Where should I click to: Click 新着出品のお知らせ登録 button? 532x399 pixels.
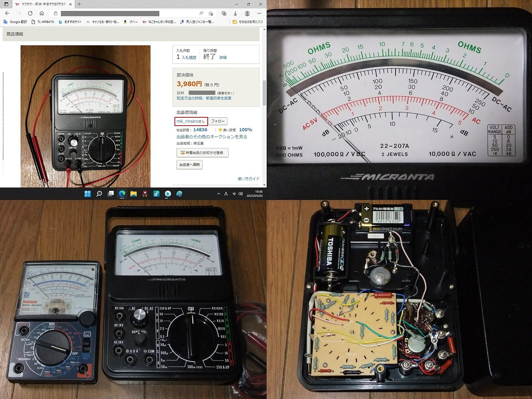point(202,153)
